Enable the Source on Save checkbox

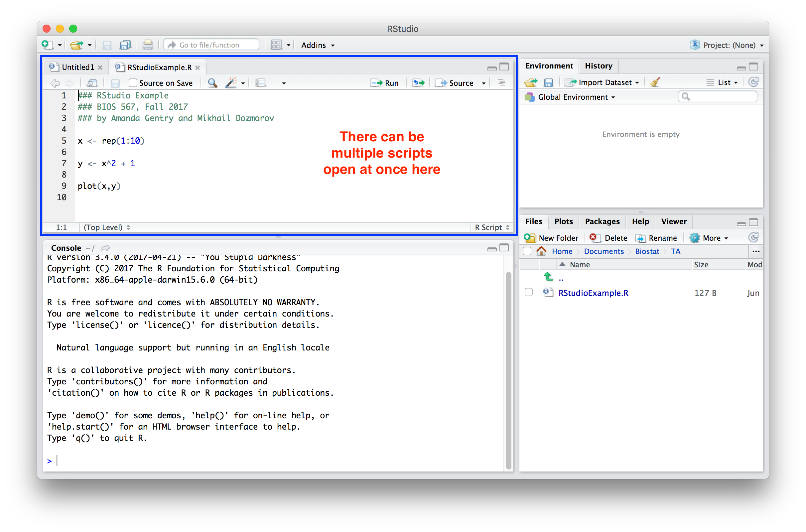[133, 83]
